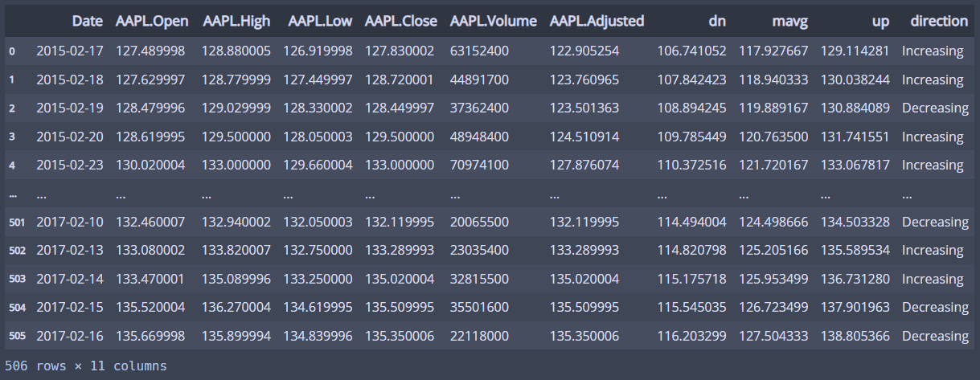Image resolution: width=980 pixels, height=380 pixels.
Task: Click the up column header
Action: click(x=882, y=21)
